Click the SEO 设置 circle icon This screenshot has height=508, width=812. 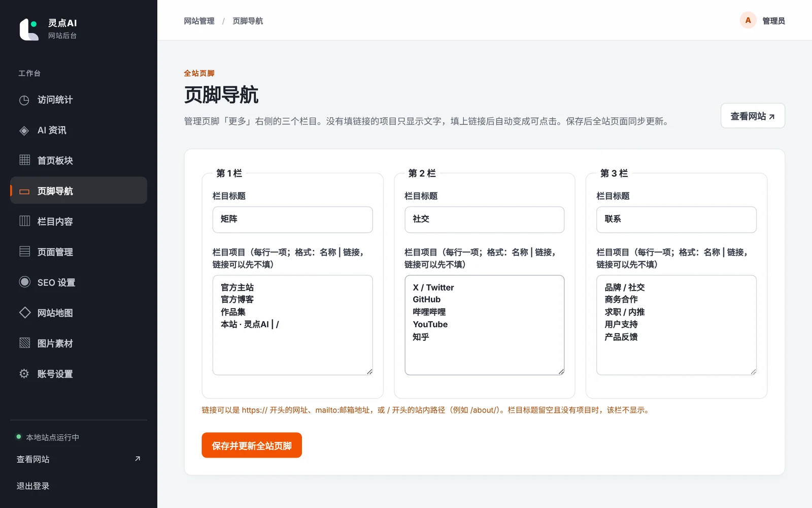[24, 282]
